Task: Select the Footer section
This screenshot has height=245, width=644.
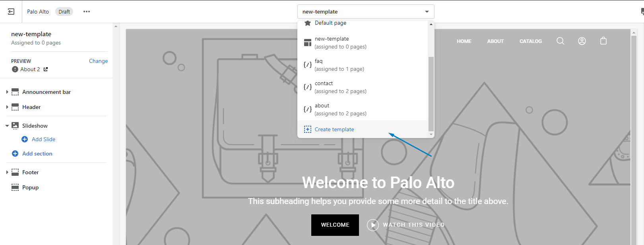Action: click(x=31, y=172)
